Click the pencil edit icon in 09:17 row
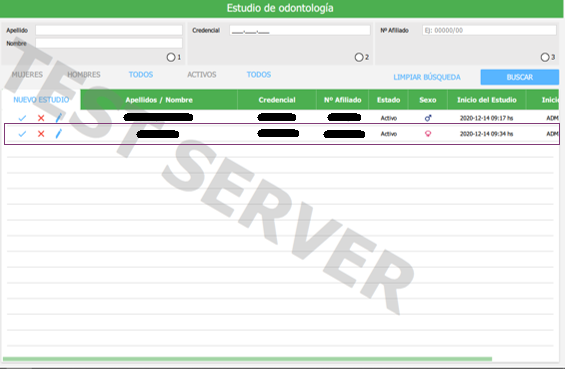This screenshot has width=565, height=369. pyautogui.click(x=58, y=117)
